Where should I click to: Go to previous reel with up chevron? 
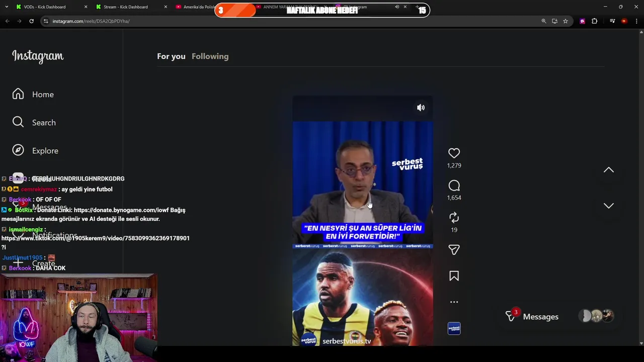point(609,170)
